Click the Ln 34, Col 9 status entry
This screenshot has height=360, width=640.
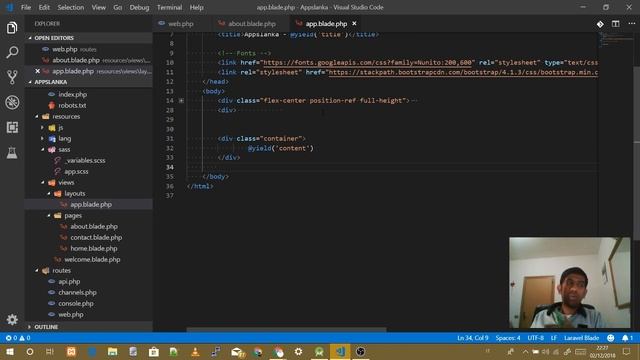pyautogui.click(x=473, y=338)
